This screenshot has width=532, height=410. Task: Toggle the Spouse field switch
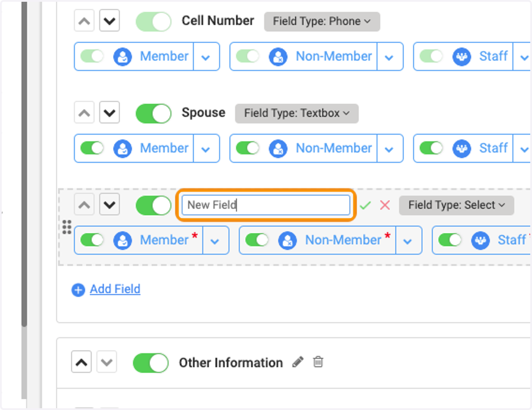[153, 114]
